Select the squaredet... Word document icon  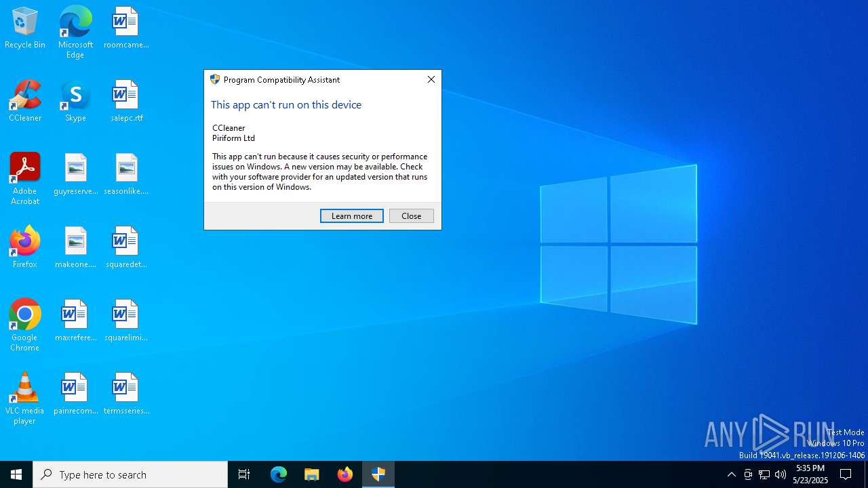126,248
